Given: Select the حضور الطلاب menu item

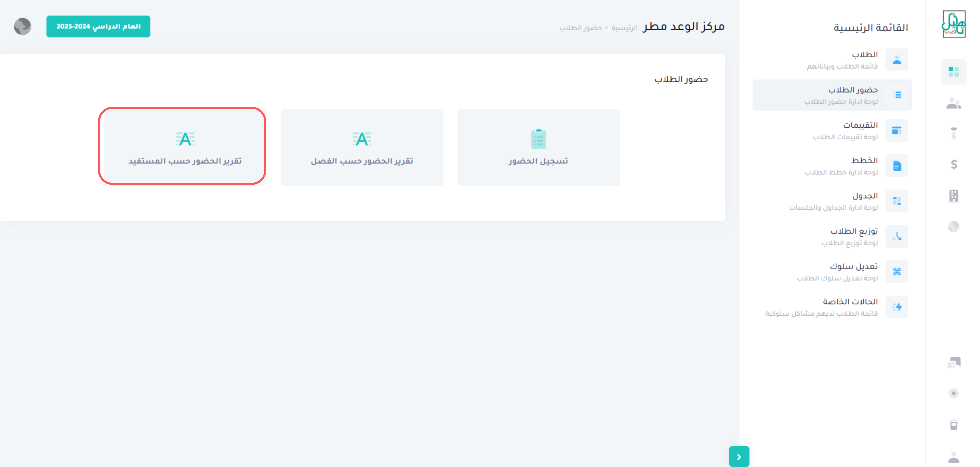Looking at the screenshot, I should click(x=832, y=95).
